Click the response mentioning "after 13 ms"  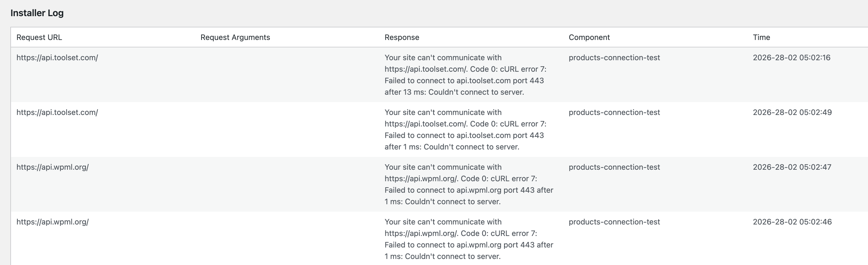click(x=465, y=75)
